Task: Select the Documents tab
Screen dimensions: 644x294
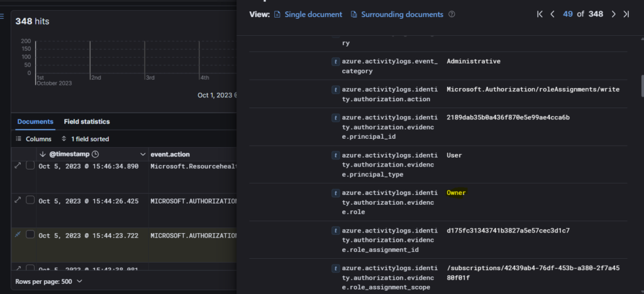Action: pyautogui.click(x=35, y=122)
